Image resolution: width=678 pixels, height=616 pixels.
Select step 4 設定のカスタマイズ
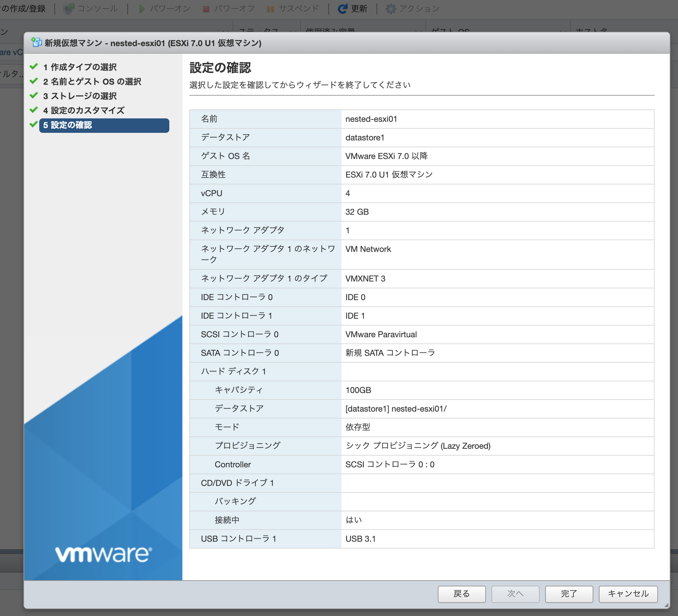point(84,110)
